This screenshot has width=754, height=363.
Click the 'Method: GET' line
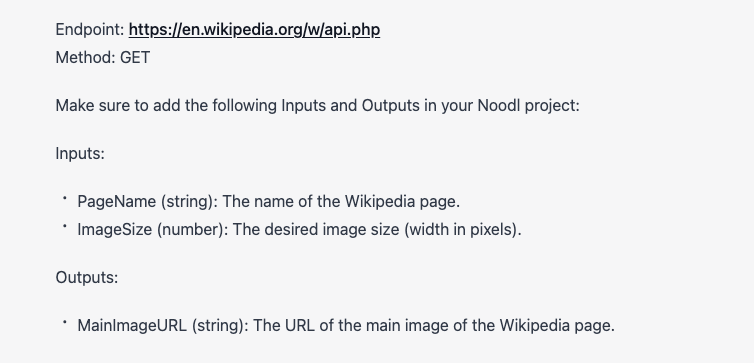103,58
